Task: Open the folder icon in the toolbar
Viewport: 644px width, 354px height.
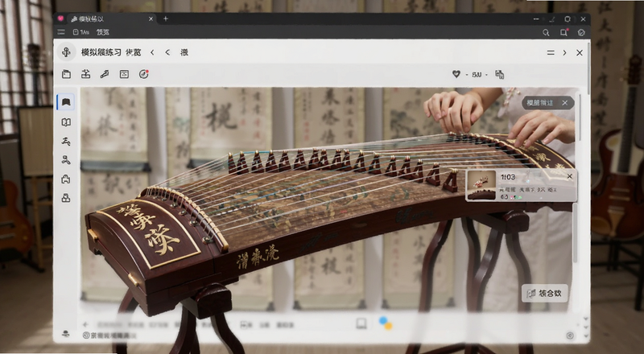Action: coord(67,74)
